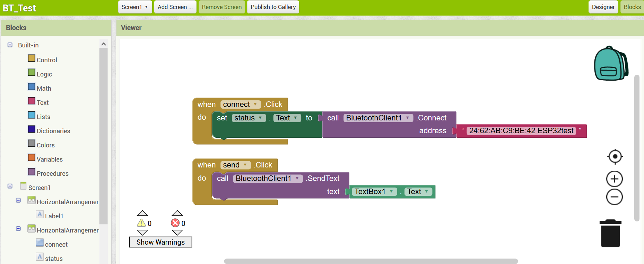Zoom in with the plus icon

(x=614, y=179)
